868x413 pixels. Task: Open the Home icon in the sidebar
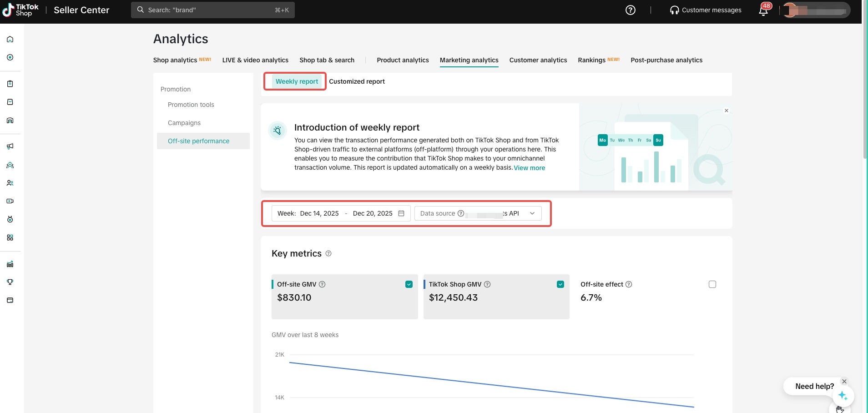click(x=10, y=39)
